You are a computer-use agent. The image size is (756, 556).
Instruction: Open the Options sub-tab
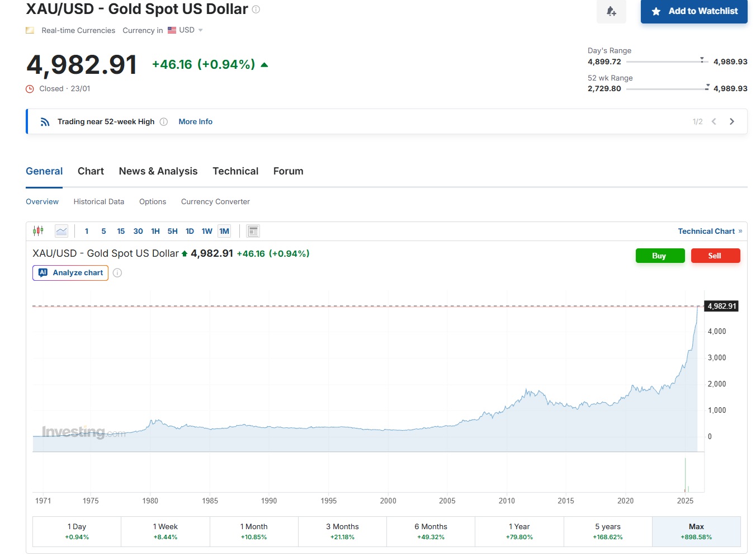[x=153, y=202]
